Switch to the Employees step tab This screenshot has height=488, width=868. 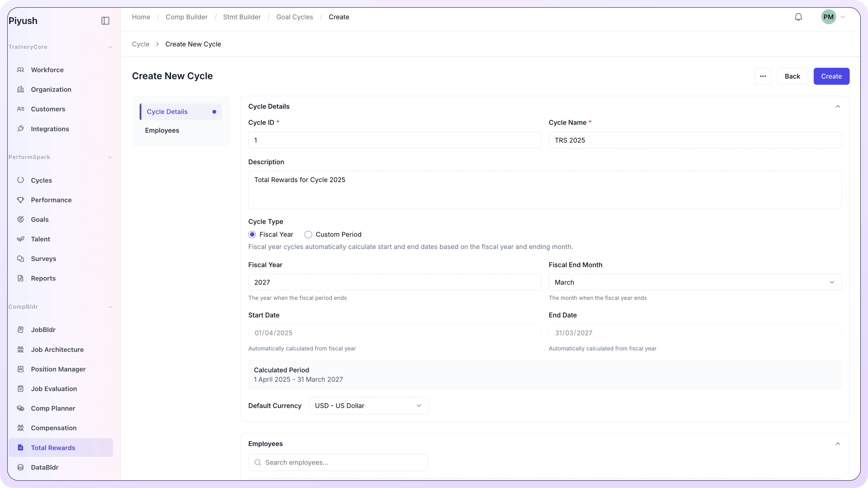(162, 130)
